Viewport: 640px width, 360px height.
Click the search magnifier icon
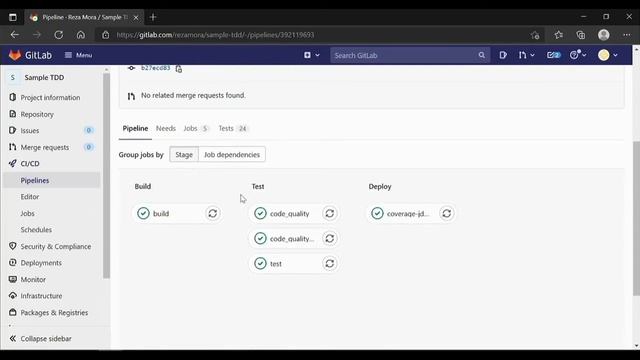tap(482, 55)
